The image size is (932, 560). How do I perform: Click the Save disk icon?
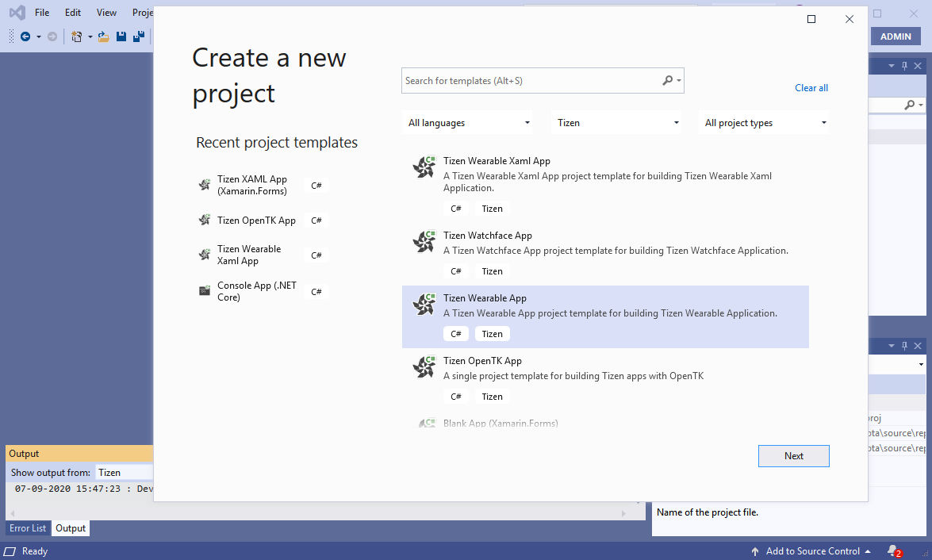[121, 36]
